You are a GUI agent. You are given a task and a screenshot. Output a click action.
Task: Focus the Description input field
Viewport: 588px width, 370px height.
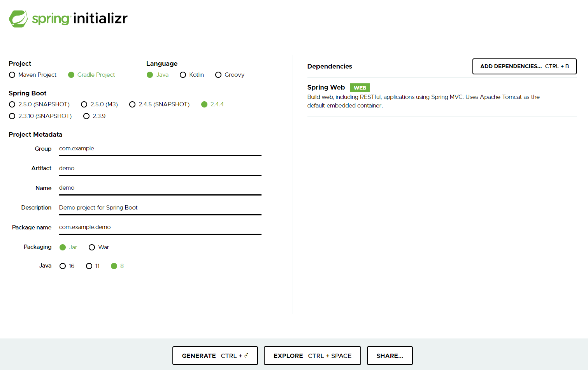[160, 208]
